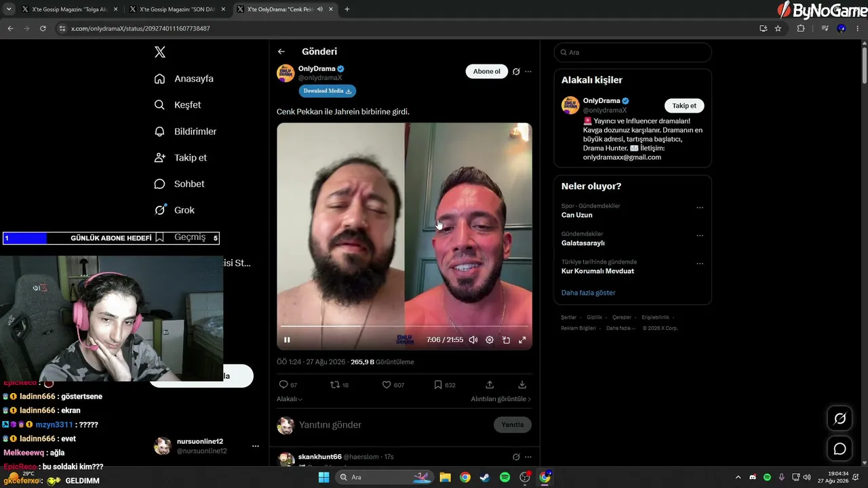Enable picture-in-picture for the video
The width and height of the screenshot is (868, 488).
[506, 340]
